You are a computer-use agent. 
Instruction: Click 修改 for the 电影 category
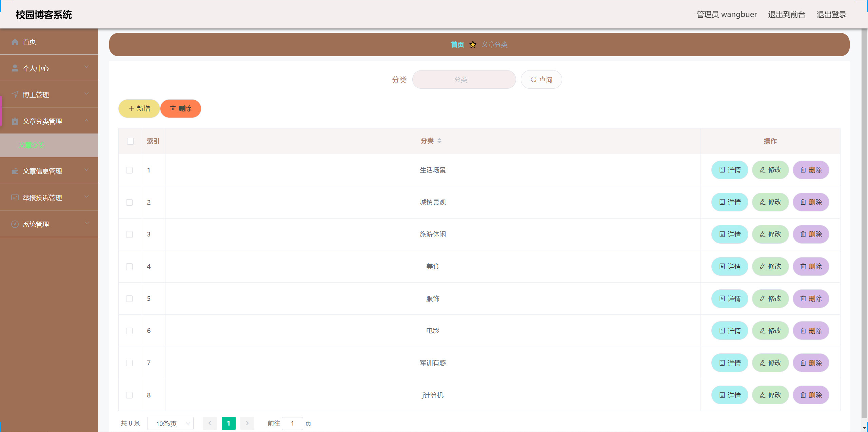(x=770, y=330)
